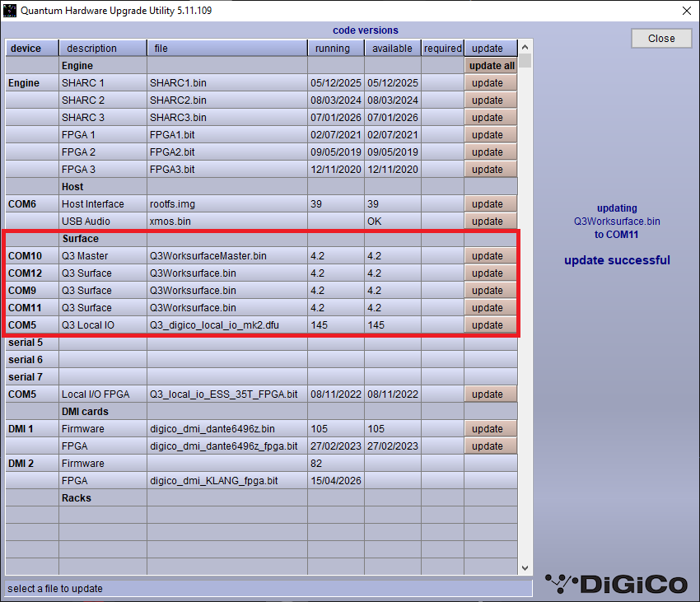700x602 pixels.
Task: Select Q3_digico_local_io_mk2.dfu file cell
Action: pos(227,325)
